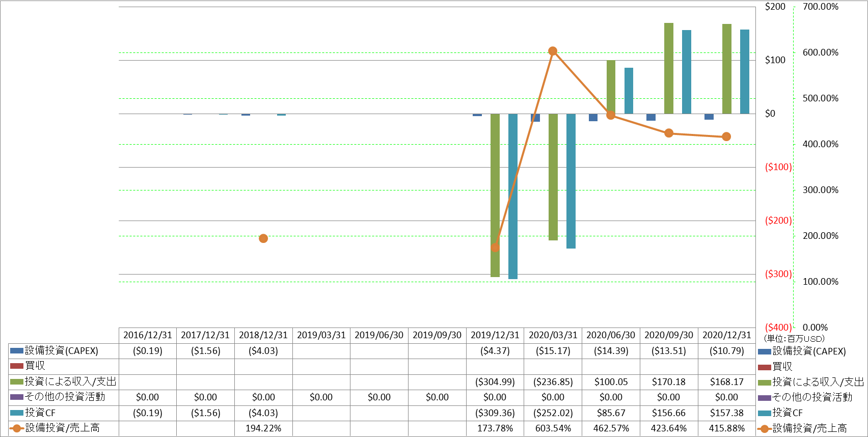Select the 2019/09/30 column header
This screenshot has width=868, height=437.
(x=437, y=335)
